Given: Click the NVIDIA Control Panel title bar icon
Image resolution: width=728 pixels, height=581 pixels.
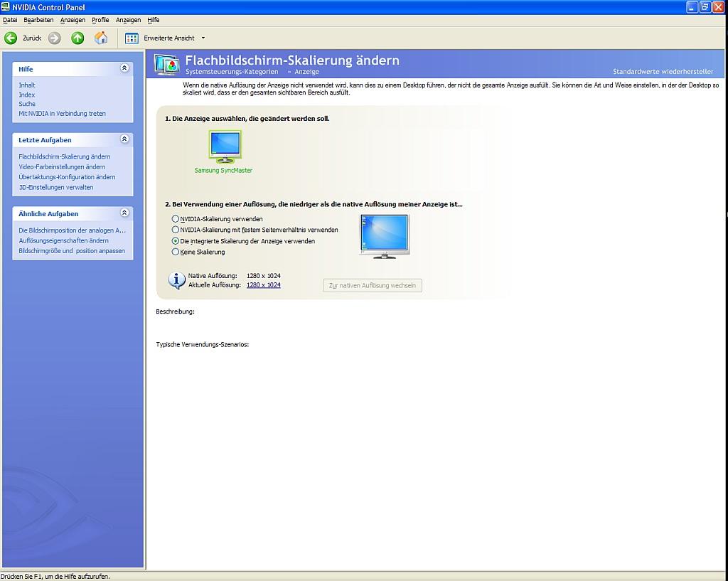Looking at the screenshot, I should coord(6,7).
